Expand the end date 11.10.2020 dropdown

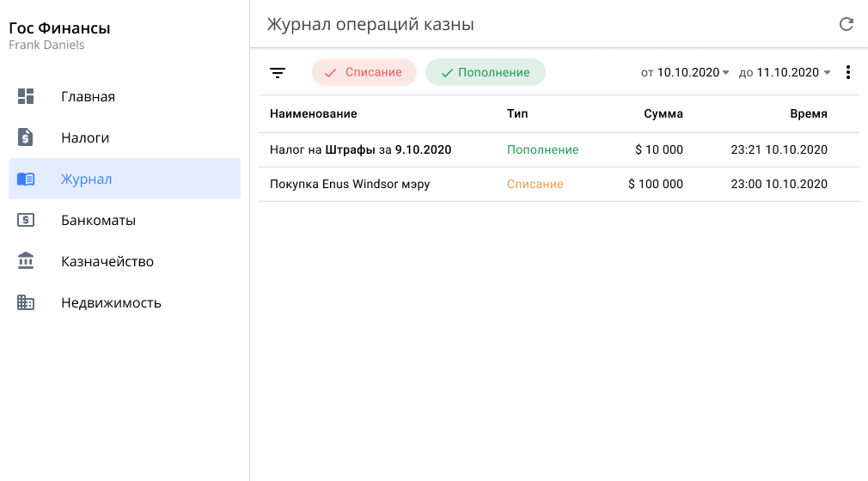click(785, 73)
